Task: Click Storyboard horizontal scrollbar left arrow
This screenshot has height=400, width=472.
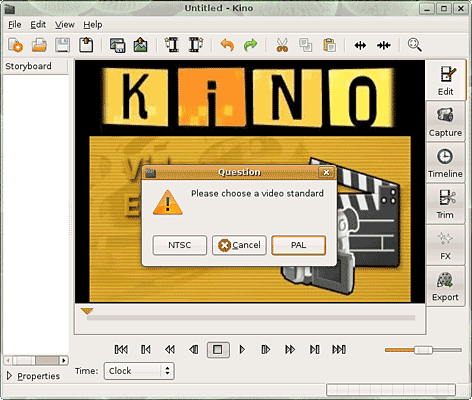Action: pyautogui.click(x=8, y=360)
